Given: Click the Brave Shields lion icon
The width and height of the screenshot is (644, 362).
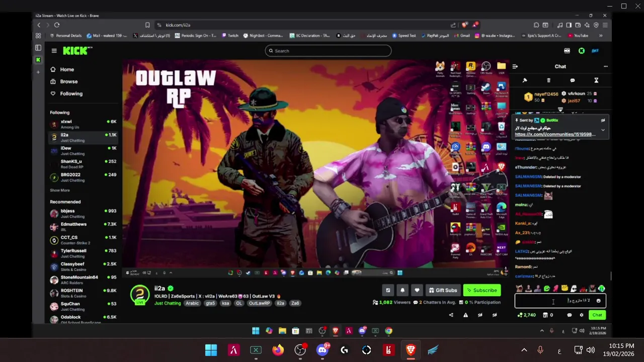Looking at the screenshot, I should [464, 25].
